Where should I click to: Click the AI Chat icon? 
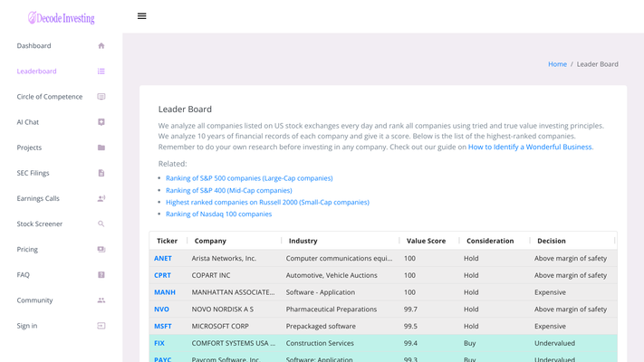click(101, 122)
